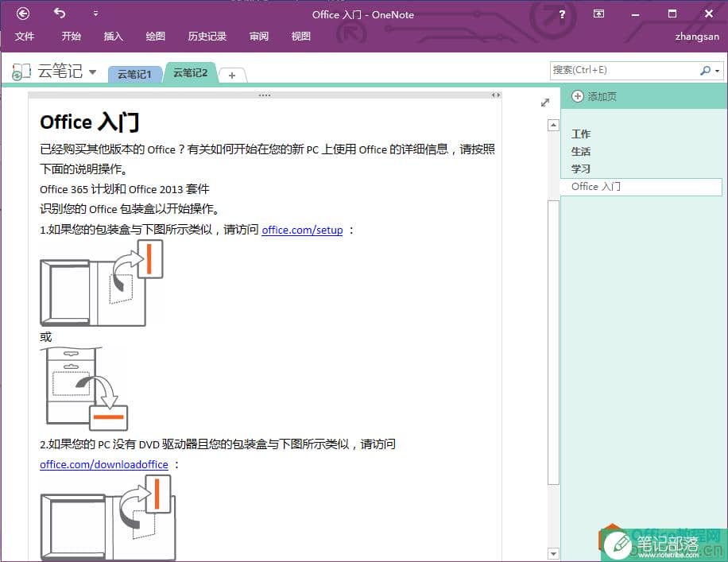Click the plus circle icon beside 添加页

577,97
